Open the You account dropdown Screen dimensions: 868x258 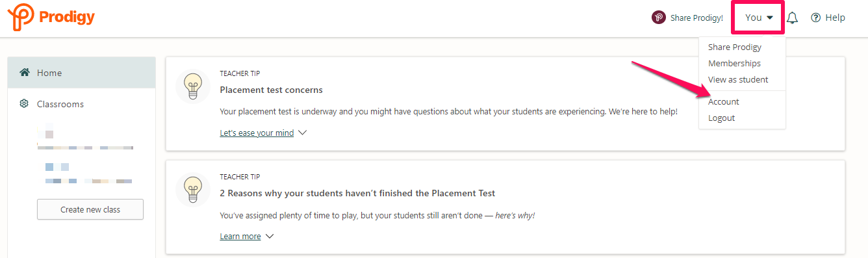point(759,18)
